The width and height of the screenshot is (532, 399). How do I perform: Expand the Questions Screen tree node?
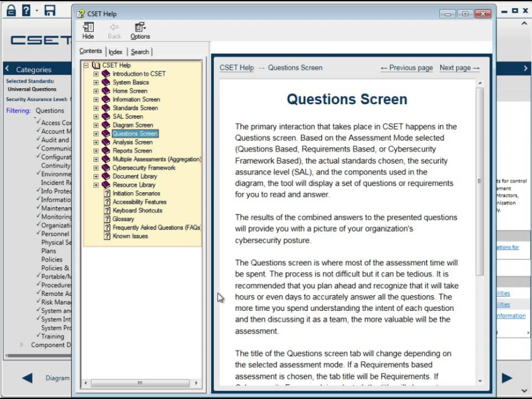(96, 134)
